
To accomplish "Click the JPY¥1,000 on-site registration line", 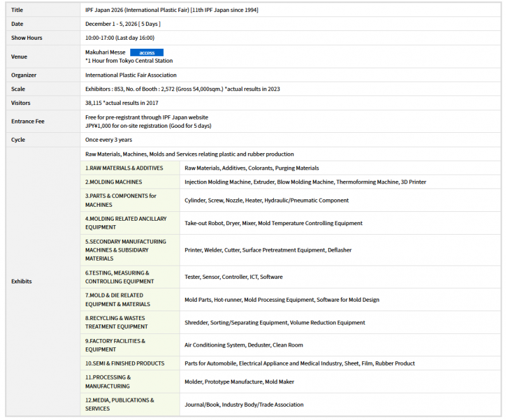I will 148,126.
